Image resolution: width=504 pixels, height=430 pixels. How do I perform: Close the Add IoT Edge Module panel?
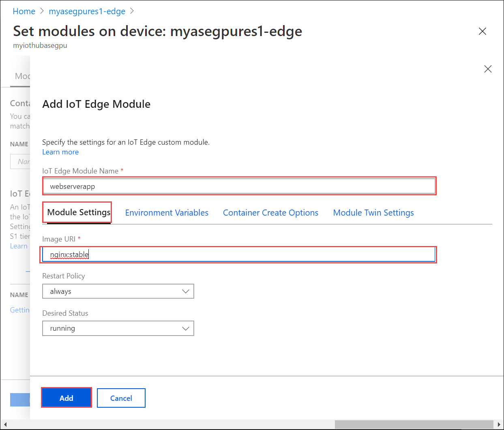coord(488,69)
